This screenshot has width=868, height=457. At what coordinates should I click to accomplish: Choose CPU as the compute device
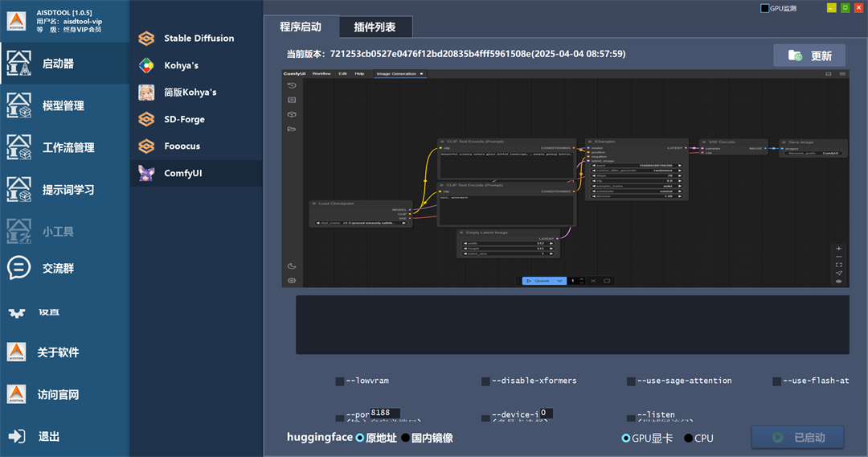689,438
